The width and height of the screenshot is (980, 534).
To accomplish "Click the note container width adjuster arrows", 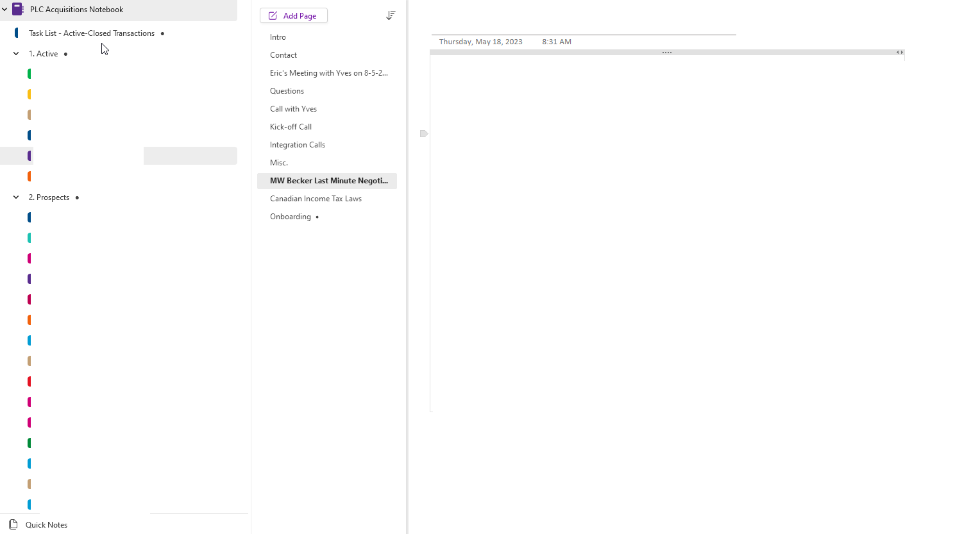I will 899,53.
